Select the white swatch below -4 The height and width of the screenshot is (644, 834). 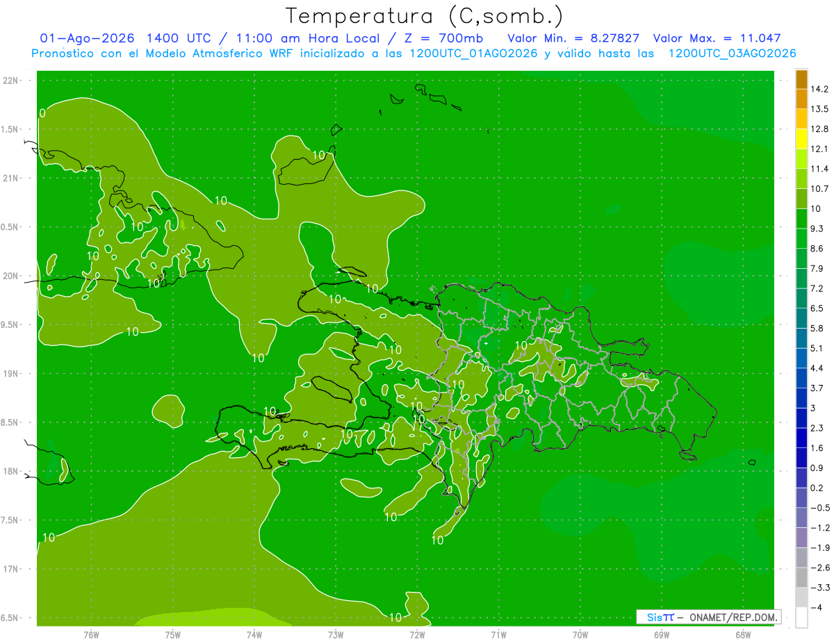(801, 618)
